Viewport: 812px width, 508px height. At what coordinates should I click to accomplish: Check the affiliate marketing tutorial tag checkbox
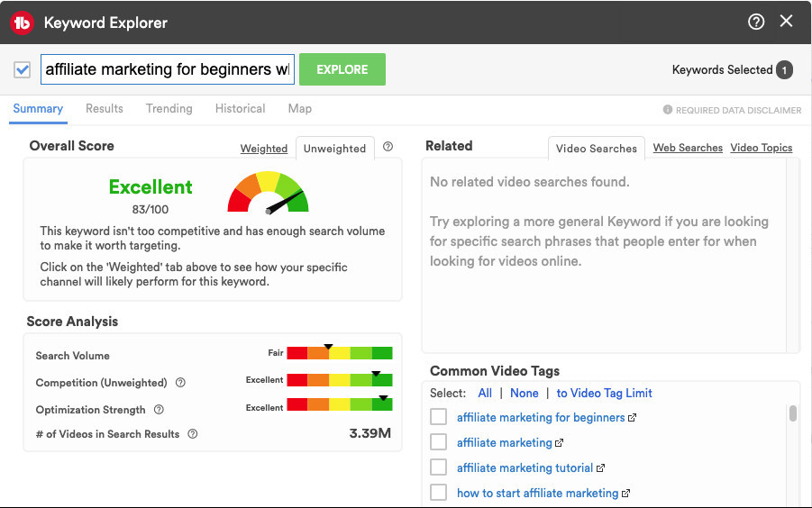click(x=439, y=467)
